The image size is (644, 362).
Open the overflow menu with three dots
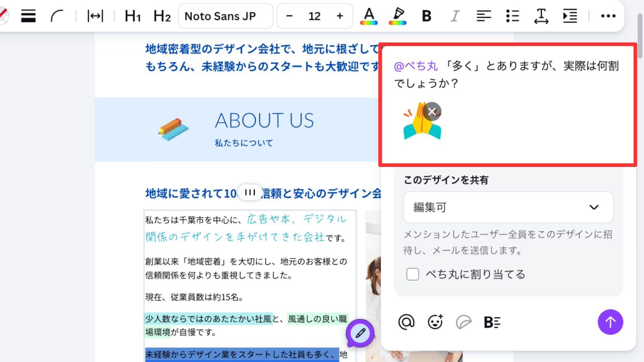click(608, 16)
